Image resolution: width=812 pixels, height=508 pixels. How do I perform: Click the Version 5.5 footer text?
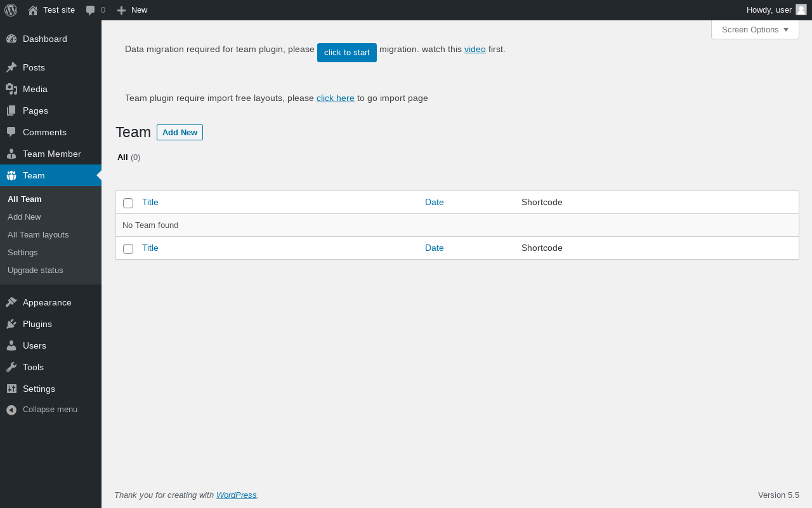[x=778, y=495]
